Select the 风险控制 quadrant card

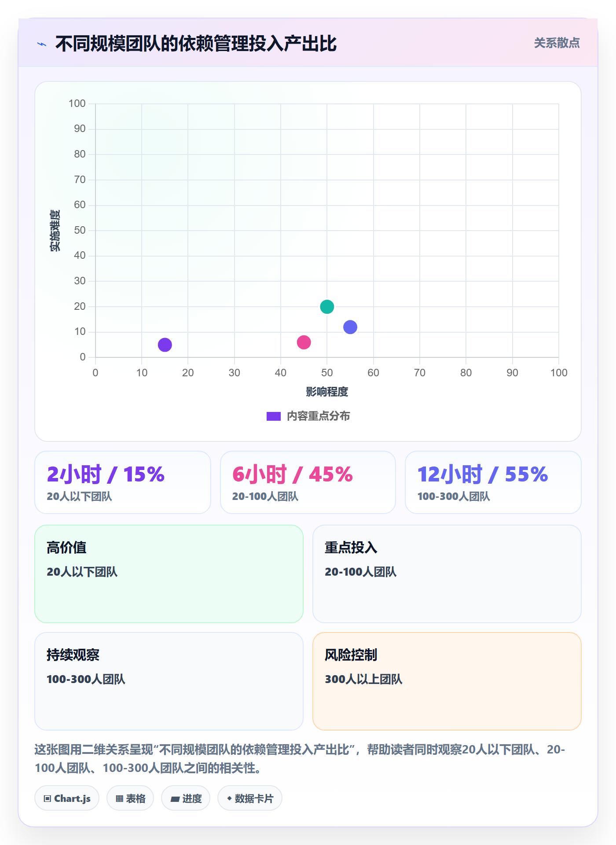click(447, 681)
